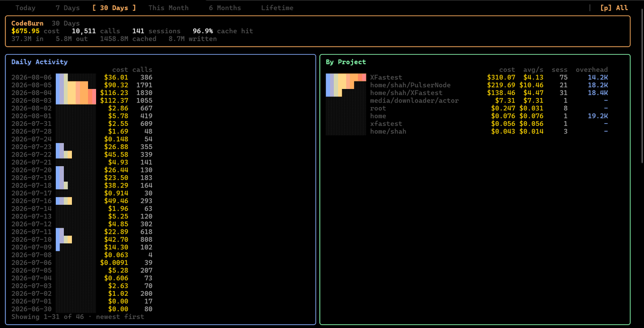Click the CodeBurn title in summary box

(27, 24)
